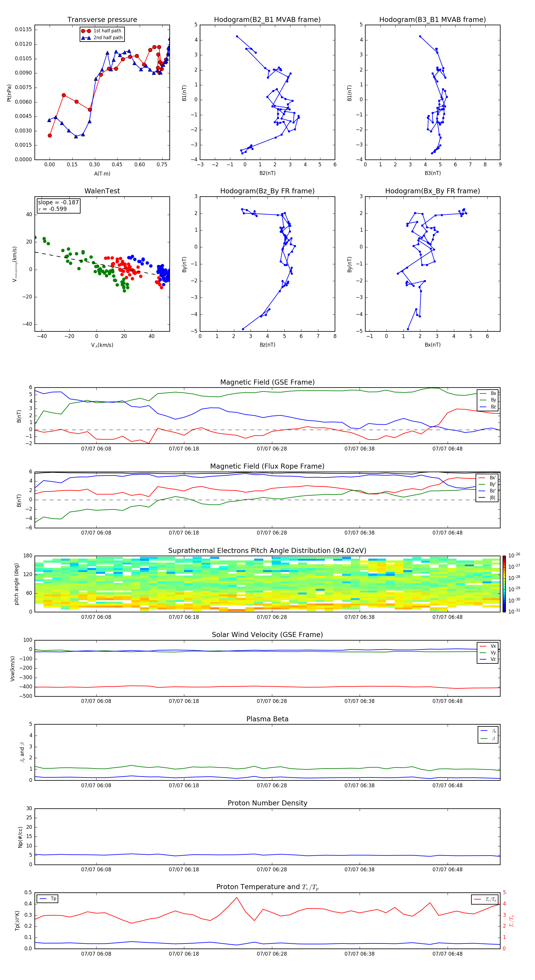The width and height of the screenshot is (535, 980).
Task: Click the β entry in Plasma Beta legend
Action: pos(488,739)
